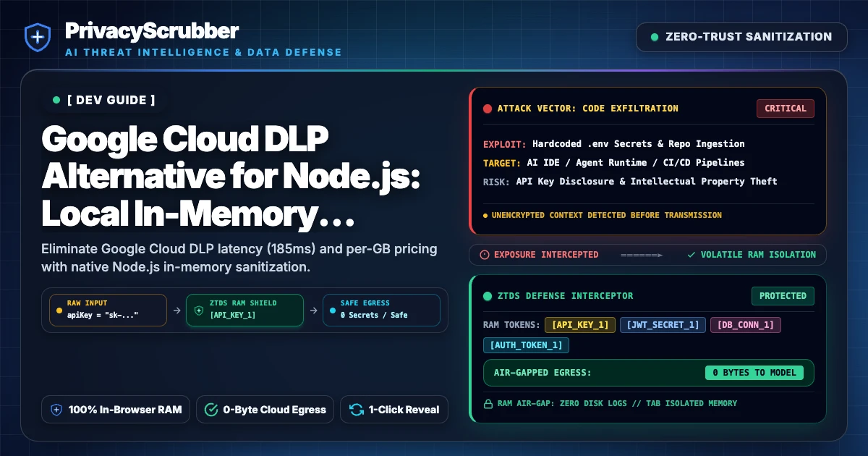This screenshot has height=456, width=868.
Task: Click the TARGET: AI IDE / Agent Runtime line
Action: coord(614,163)
